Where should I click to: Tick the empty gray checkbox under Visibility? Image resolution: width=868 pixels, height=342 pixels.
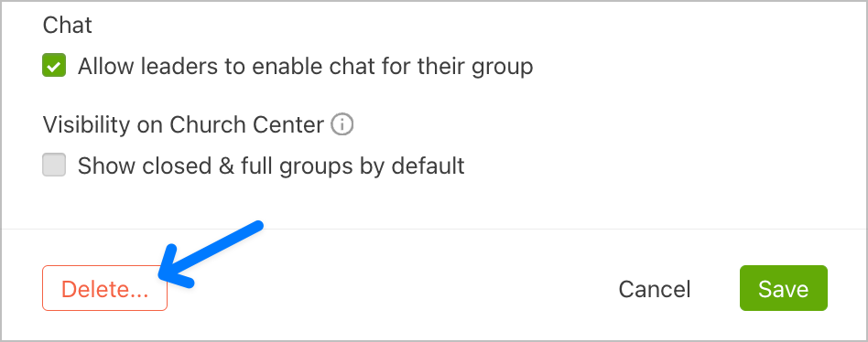click(54, 165)
